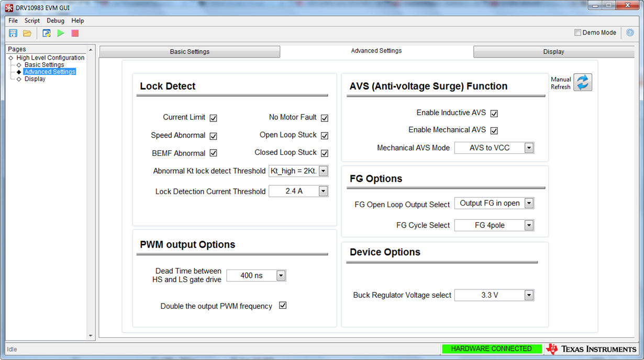
Task: Click Pages panel scroll up arrow
Action: coord(91,50)
